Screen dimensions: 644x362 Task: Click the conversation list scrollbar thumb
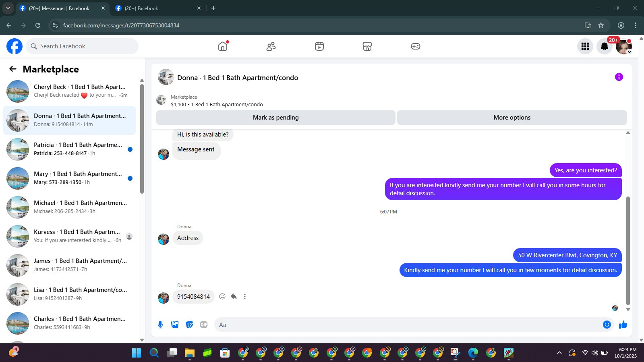tap(142, 139)
